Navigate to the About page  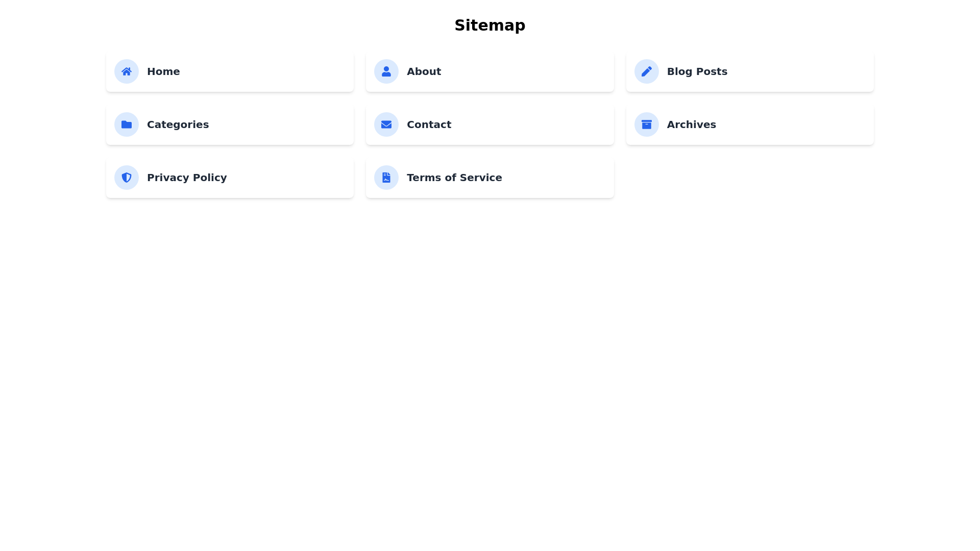coord(424,71)
